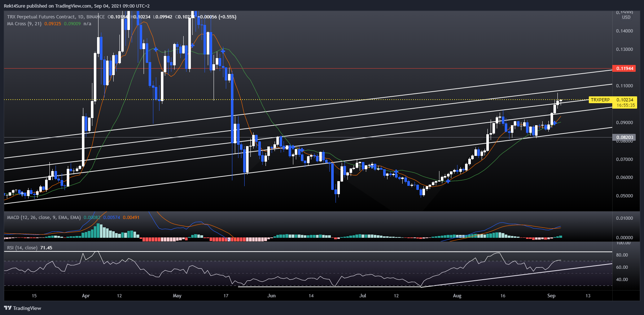Screen dimensions: 644x315
Task: Click the 0.14000 price axis label
Action: pos(625,31)
